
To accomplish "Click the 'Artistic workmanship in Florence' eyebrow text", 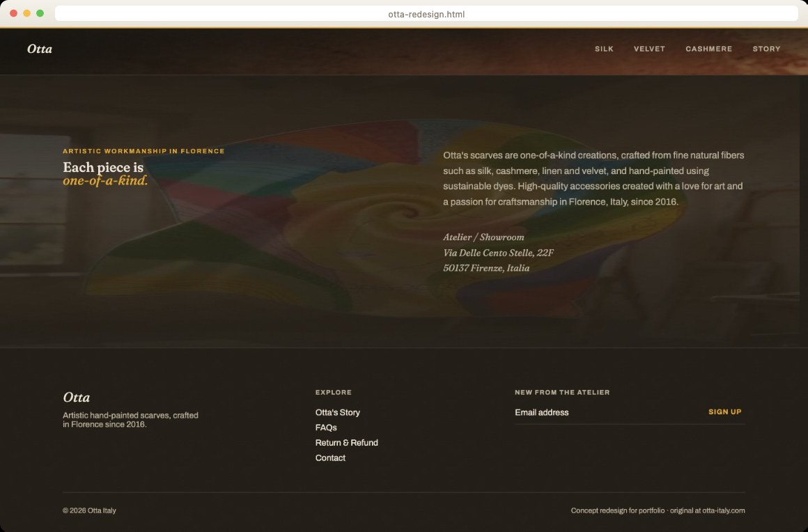I will click(x=143, y=151).
